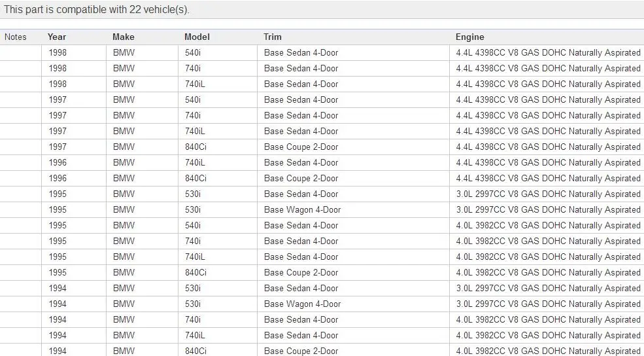Select model 840Ci in the 1997 row

coord(195,147)
